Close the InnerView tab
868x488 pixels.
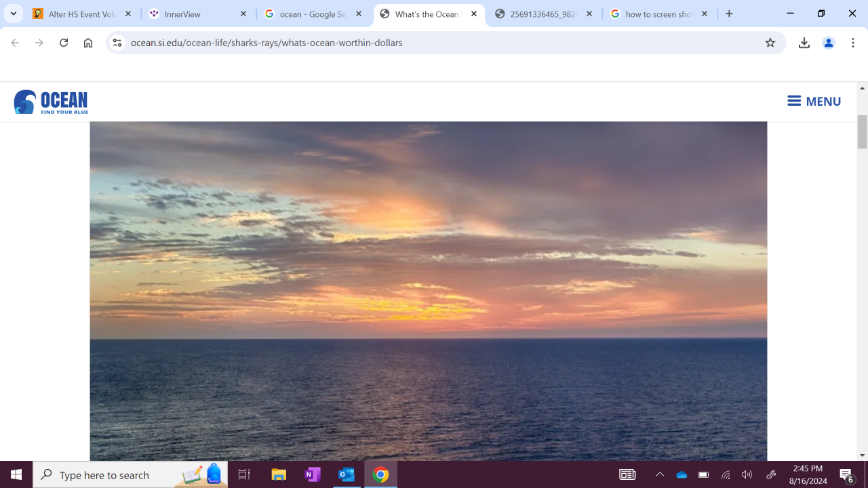coord(243,14)
